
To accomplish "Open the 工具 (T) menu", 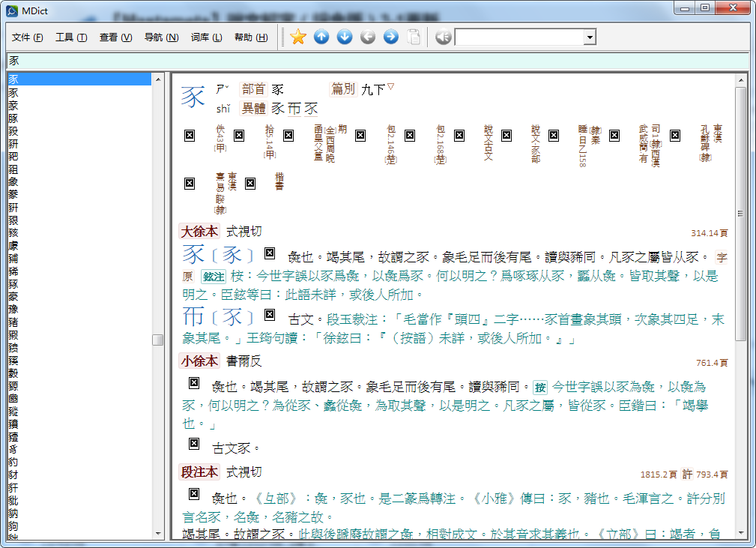I will click(x=71, y=37).
